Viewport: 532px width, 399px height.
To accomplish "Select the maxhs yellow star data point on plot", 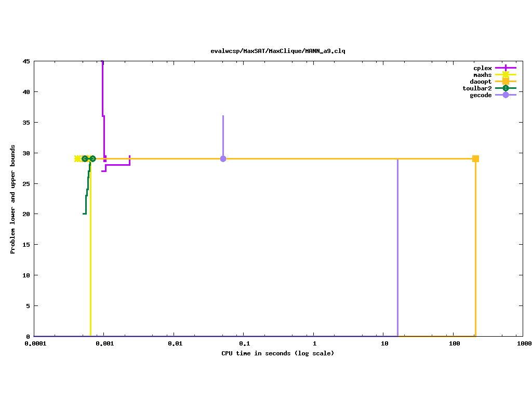I will click(x=77, y=158).
